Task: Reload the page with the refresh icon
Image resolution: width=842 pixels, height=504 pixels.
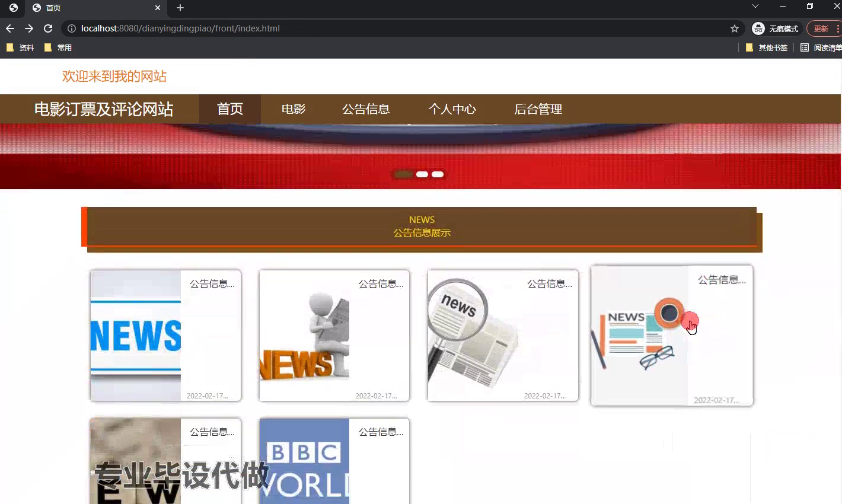Action: point(48,28)
